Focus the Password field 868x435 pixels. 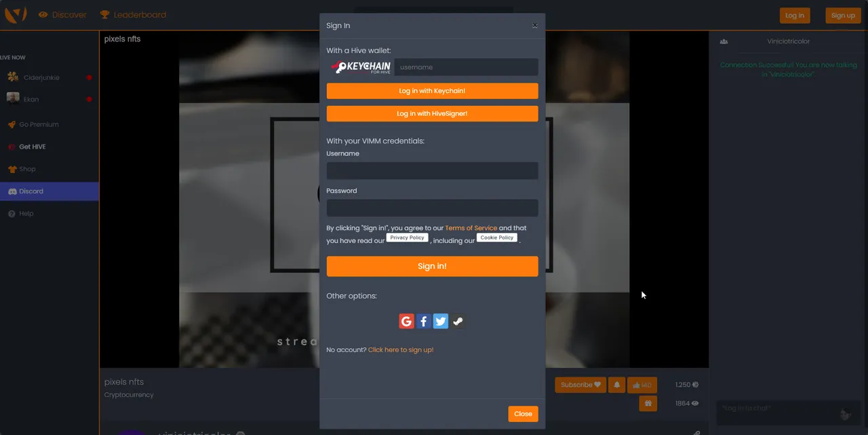[x=432, y=208]
